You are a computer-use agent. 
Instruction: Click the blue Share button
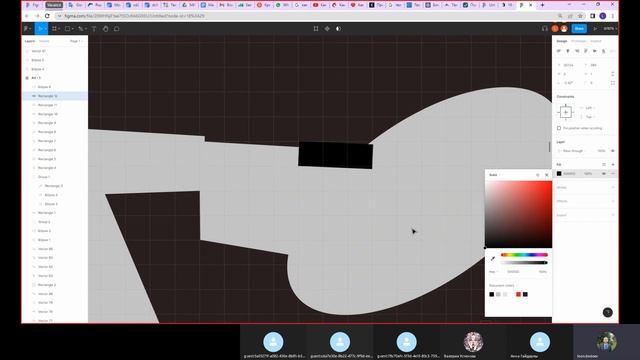(x=579, y=29)
